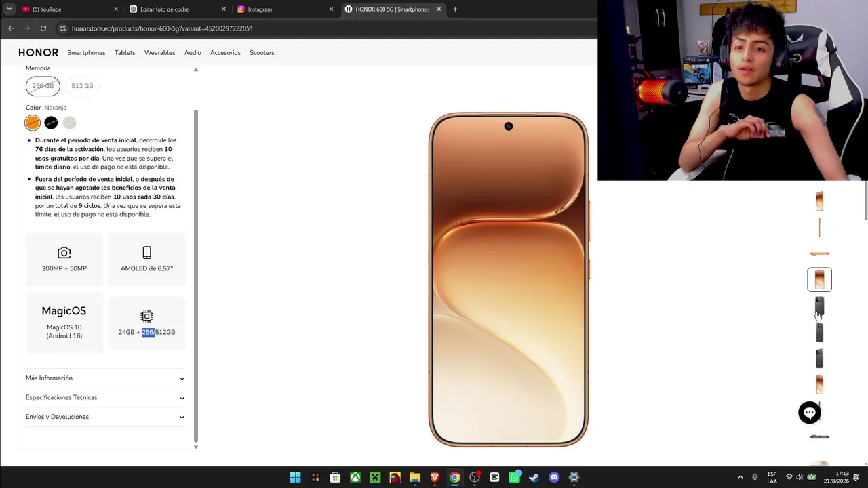Open the Smartphones menu
868x488 pixels.
tap(86, 52)
